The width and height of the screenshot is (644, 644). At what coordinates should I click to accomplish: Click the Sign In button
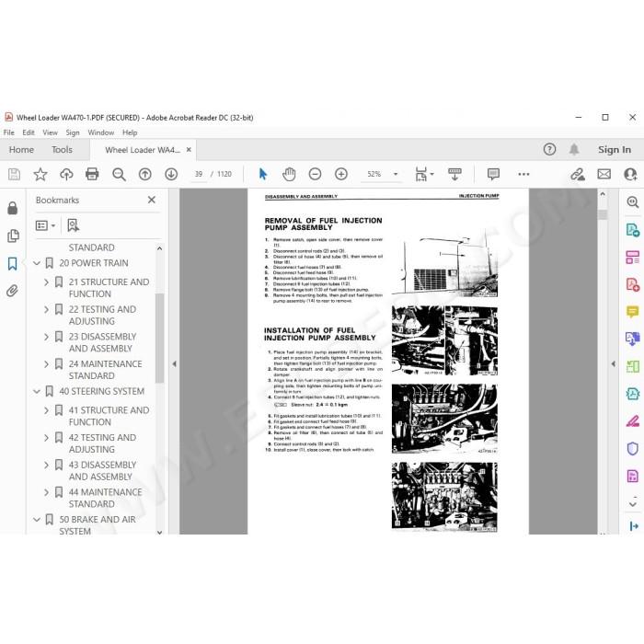pos(615,149)
